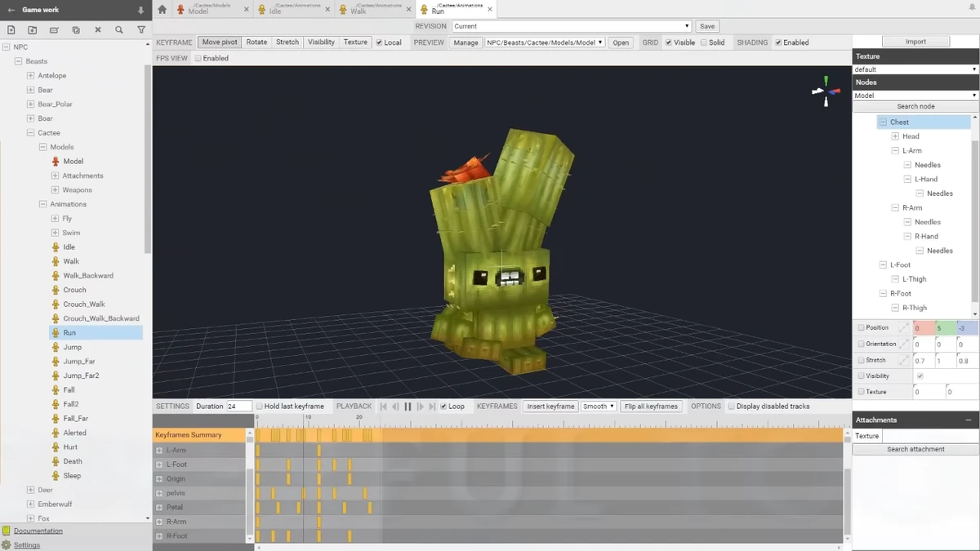The image size is (980, 551).
Task: Open the Search icon above the asset tree
Action: click(x=118, y=29)
